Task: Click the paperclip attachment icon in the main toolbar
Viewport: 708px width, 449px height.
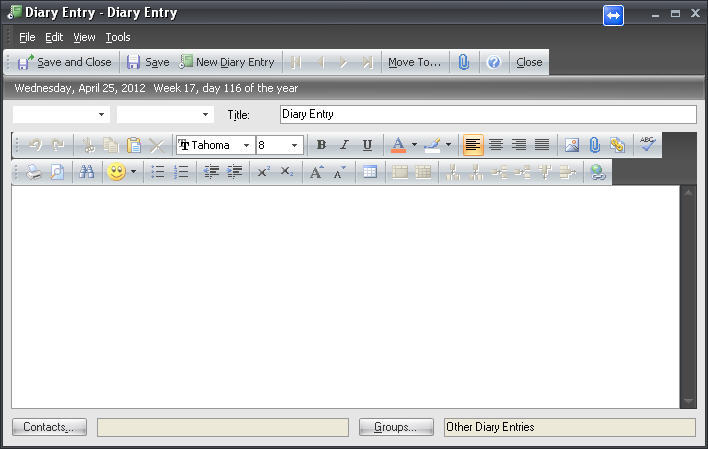Action: [x=464, y=62]
